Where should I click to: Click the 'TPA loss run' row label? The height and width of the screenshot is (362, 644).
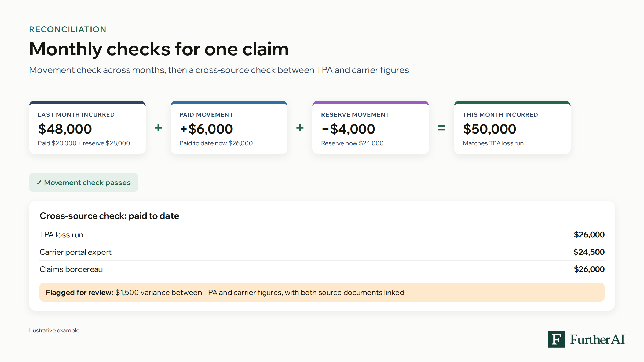(x=61, y=235)
